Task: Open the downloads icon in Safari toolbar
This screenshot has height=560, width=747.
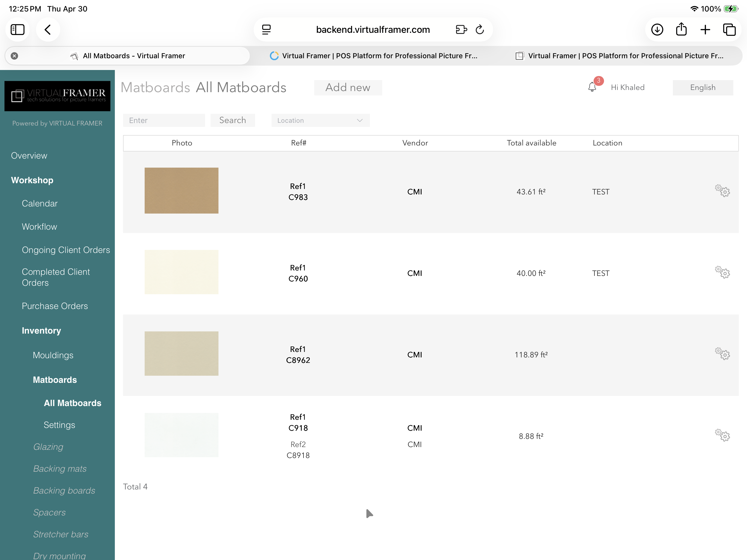Action: 657,30
